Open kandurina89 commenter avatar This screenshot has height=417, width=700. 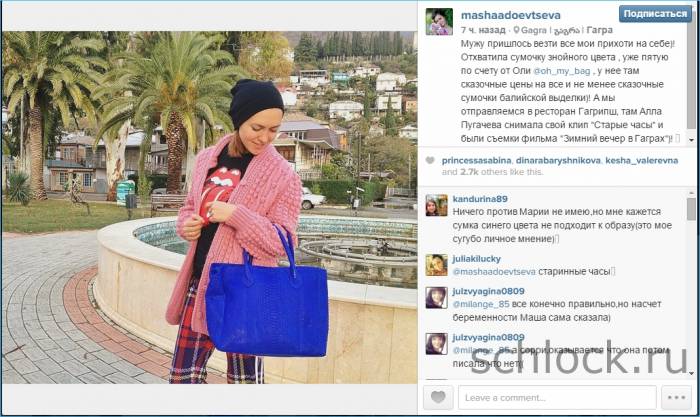[436, 205]
